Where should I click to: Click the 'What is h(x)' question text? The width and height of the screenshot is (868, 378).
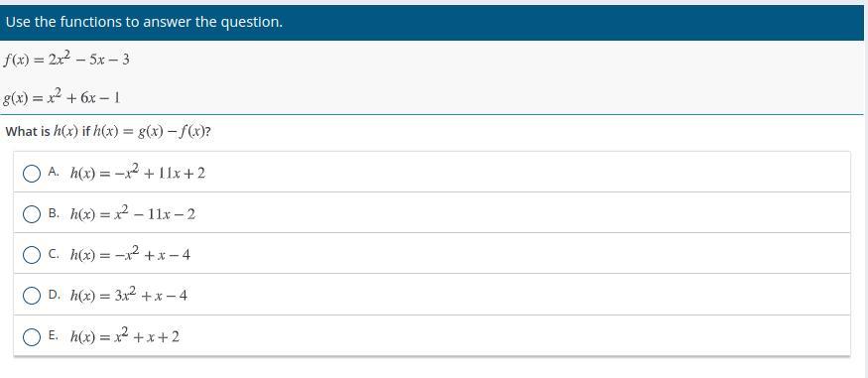click(108, 132)
